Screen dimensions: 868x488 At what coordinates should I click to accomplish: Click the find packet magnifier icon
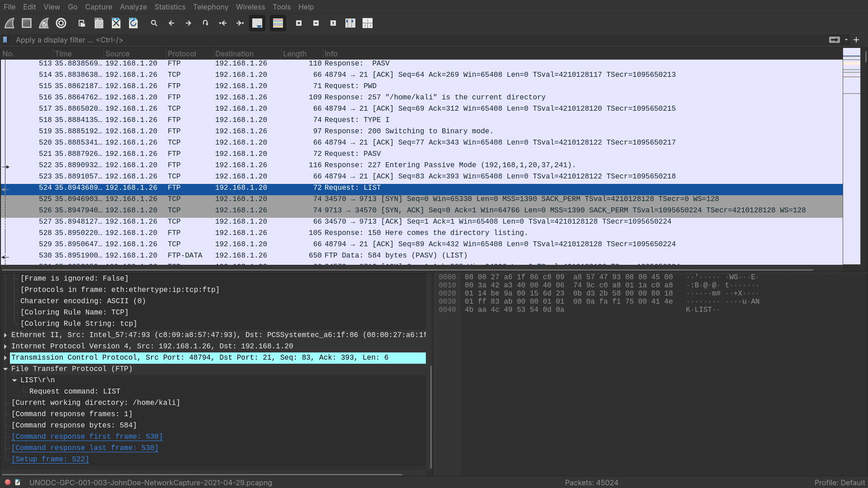click(154, 23)
